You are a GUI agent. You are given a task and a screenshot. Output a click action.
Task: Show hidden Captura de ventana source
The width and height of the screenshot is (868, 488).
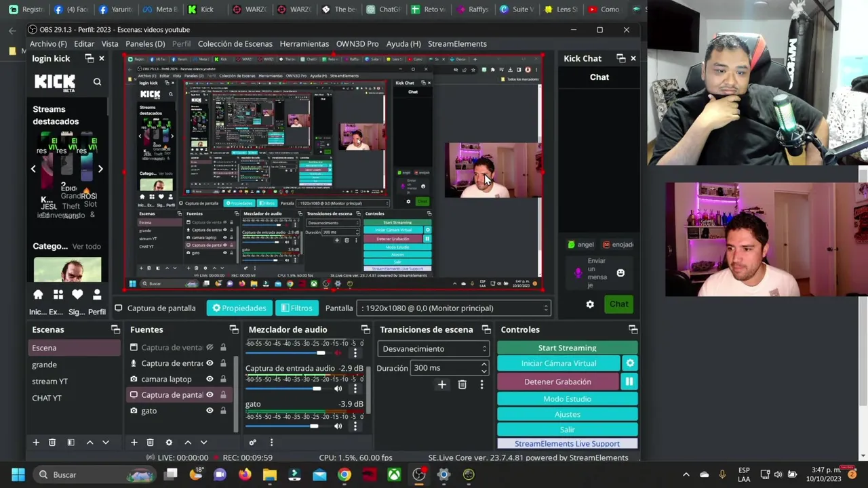[x=210, y=348]
